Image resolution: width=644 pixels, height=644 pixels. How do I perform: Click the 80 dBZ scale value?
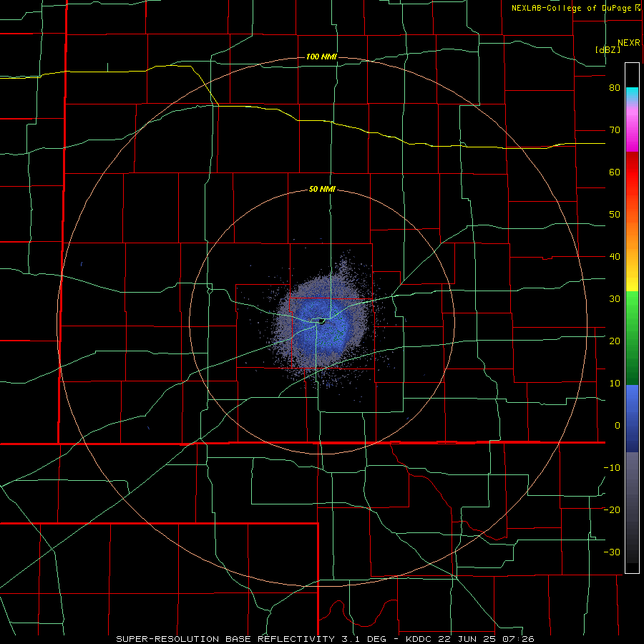tap(615, 88)
